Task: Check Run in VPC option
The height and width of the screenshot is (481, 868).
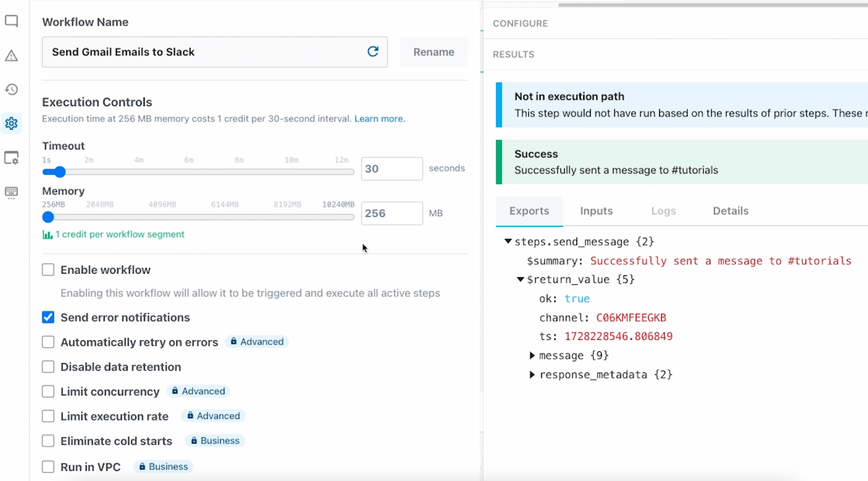Action: click(48, 467)
